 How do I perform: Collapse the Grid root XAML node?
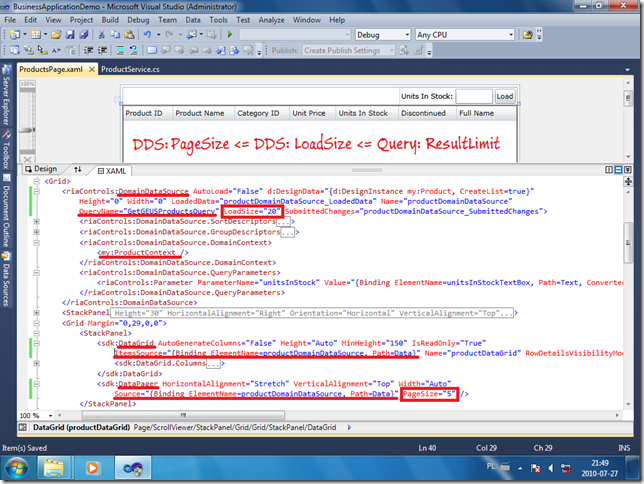tap(37, 181)
